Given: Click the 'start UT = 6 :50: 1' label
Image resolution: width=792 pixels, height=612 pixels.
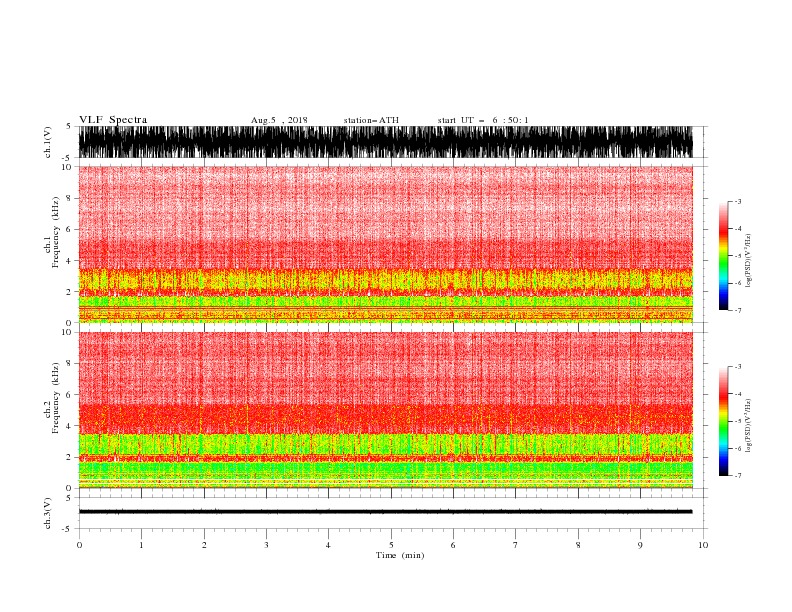Looking at the screenshot, I should (x=483, y=120).
